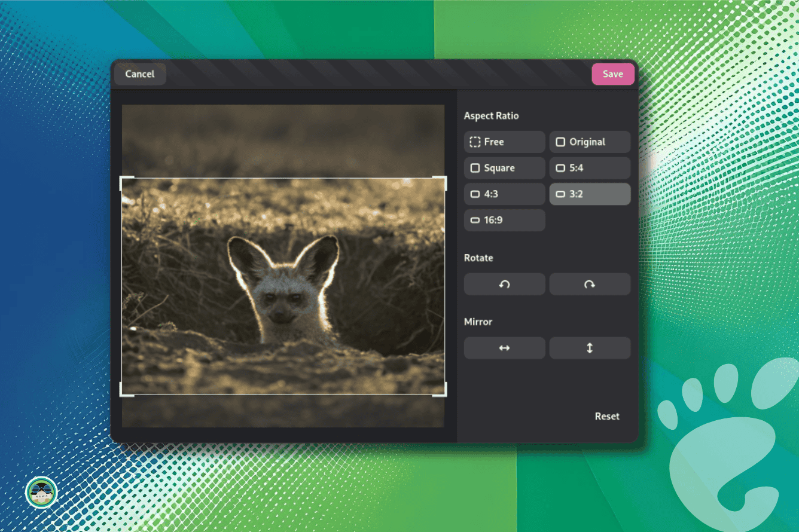Image resolution: width=799 pixels, height=532 pixels.
Task: Switch to 16:9 aspect ratio
Action: (x=504, y=220)
